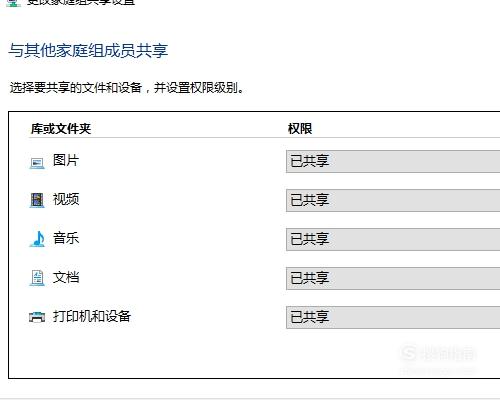Viewport: 500px width, 400px height.
Task: Select the 打印机和设备 label
Action: (x=92, y=316)
